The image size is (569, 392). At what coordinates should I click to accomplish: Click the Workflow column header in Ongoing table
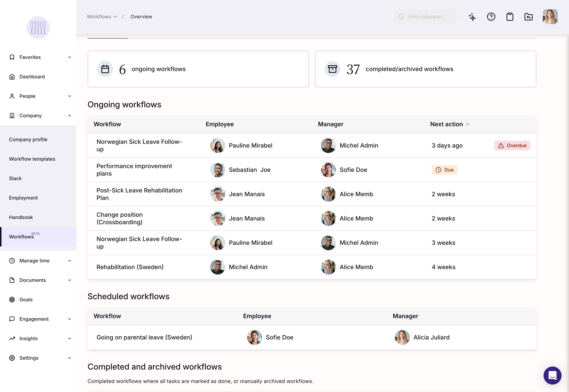click(107, 124)
